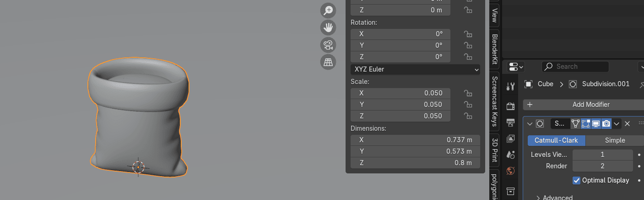Toggle modifier viewport display monitor icon
Viewport: 644px width, 200px height.
click(596, 124)
